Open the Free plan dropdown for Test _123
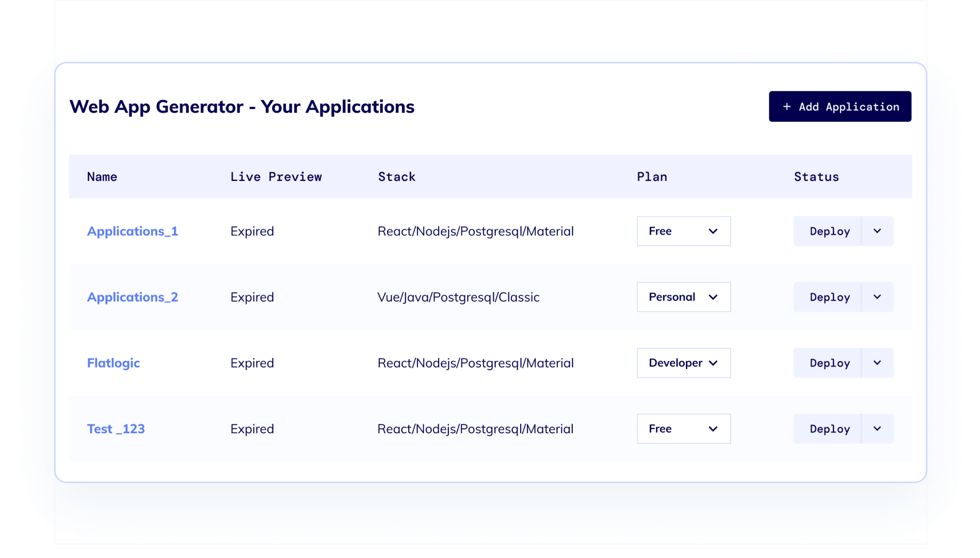 point(683,429)
